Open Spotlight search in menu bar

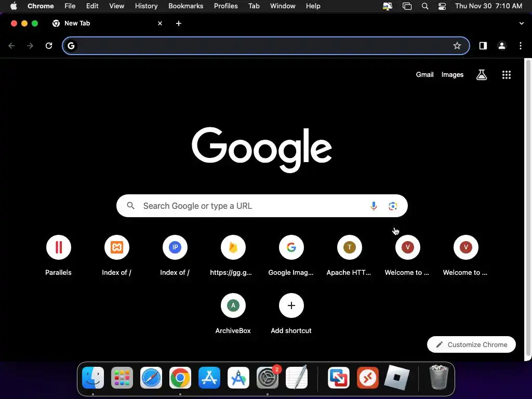pos(425,6)
